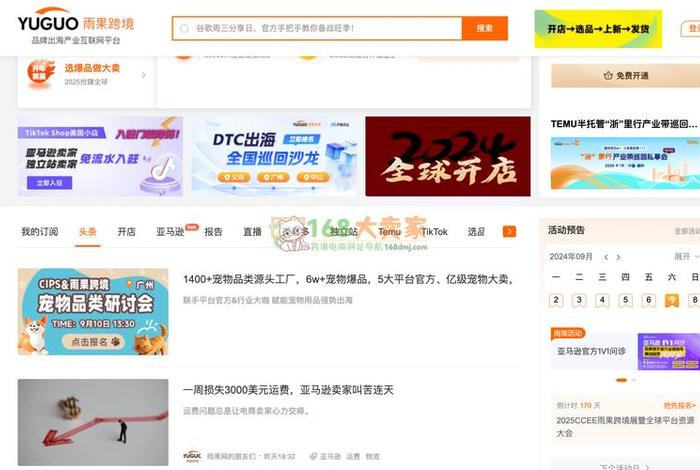
Task: Click the 免费开通 button
Action: (x=626, y=75)
